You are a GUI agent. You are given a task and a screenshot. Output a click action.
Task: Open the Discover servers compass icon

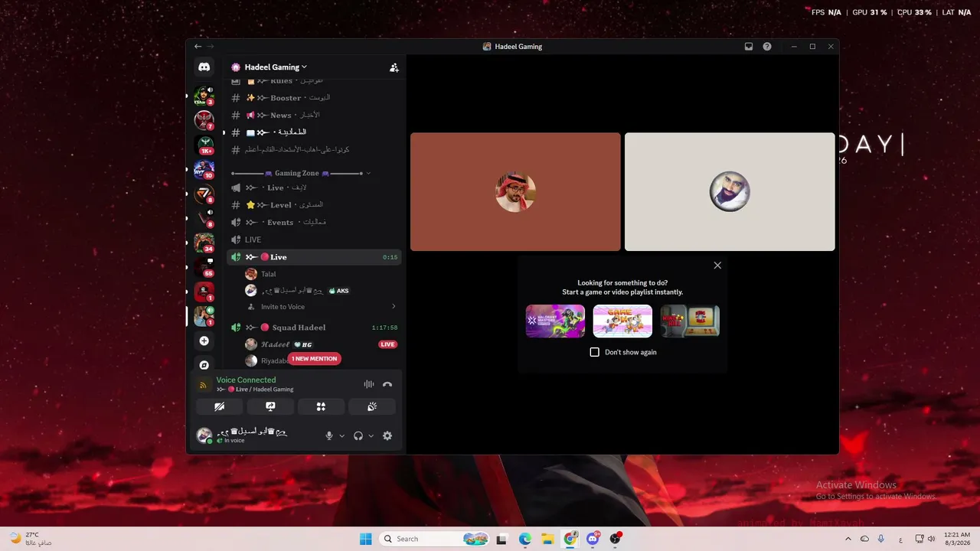coord(204,365)
